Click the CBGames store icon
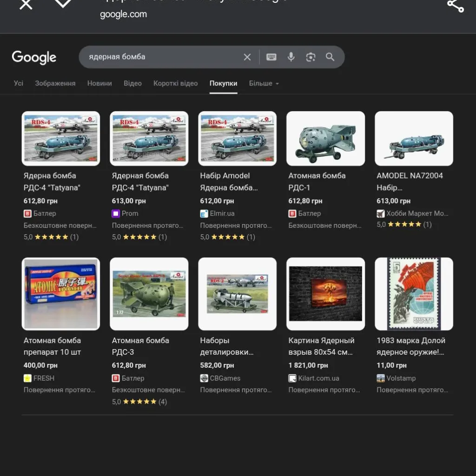Image resolution: width=476 pixels, height=476 pixels. 204,378
